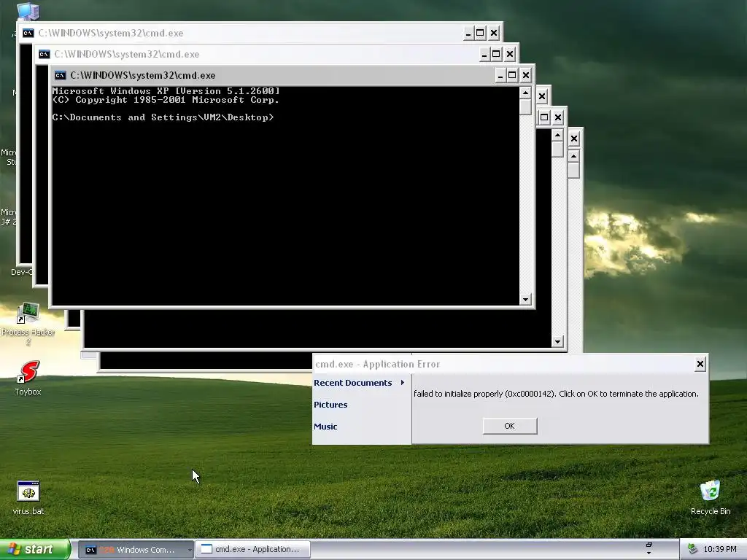This screenshot has height=560, width=747.
Task: Click the My Computer icon at top-left desktop
Action: [28, 10]
